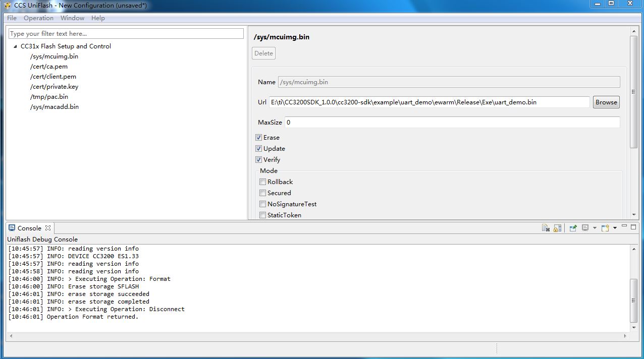Select /cert/ca.pem in the tree

(48, 67)
